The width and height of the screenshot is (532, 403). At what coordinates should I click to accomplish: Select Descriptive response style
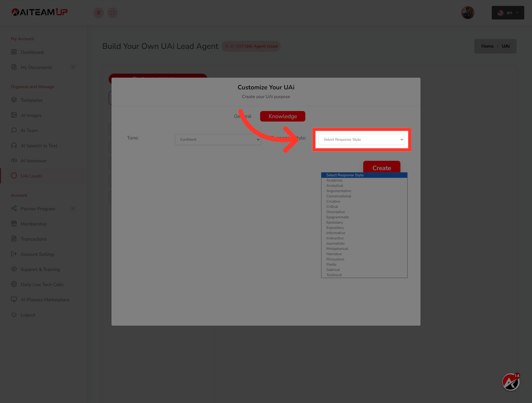364,212
